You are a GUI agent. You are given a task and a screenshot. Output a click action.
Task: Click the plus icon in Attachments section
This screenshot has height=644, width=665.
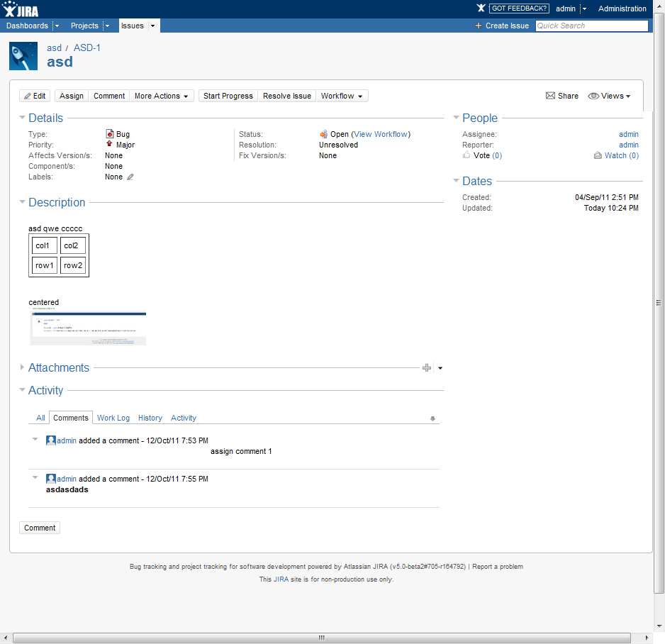tap(426, 368)
